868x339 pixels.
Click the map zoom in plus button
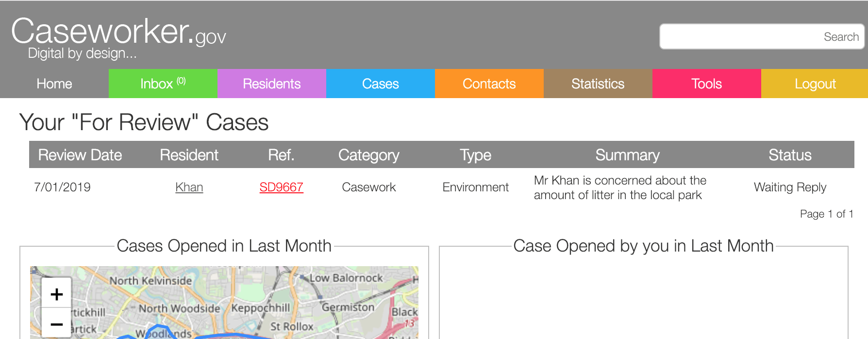click(56, 294)
